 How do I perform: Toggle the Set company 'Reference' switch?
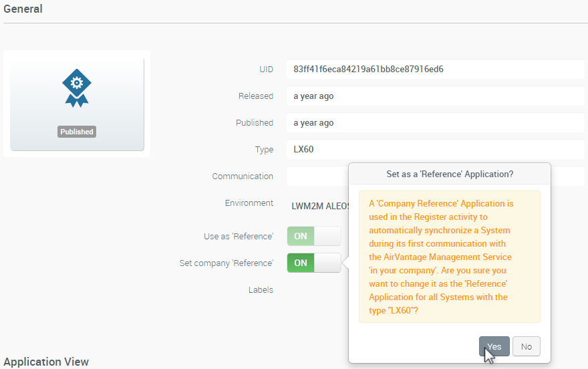coord(313,263)
